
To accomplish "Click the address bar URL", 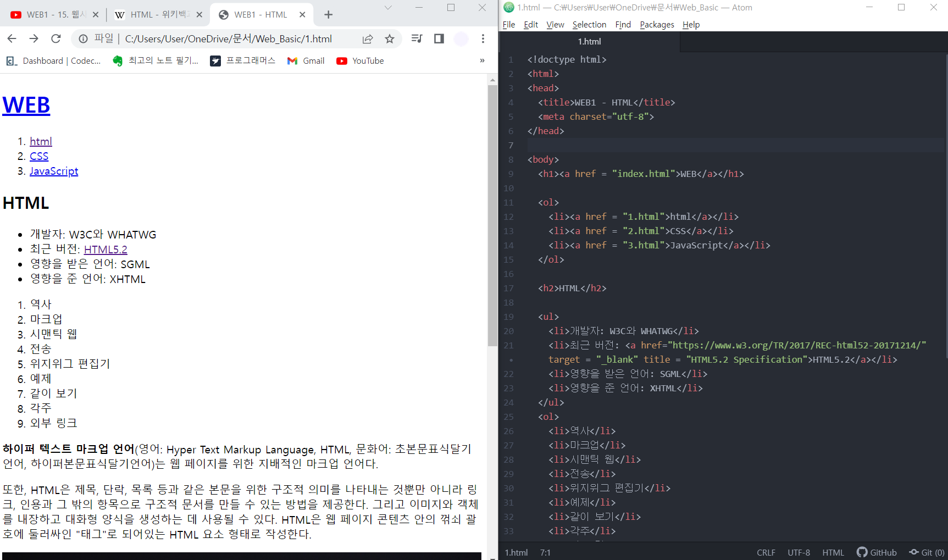I will [229, 38].
